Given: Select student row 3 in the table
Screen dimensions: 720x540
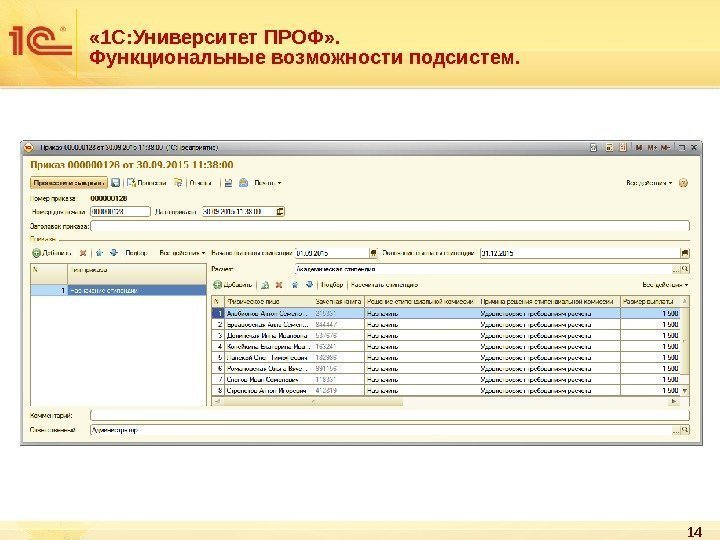Looking at the screenshot, I should pos(446,335).
